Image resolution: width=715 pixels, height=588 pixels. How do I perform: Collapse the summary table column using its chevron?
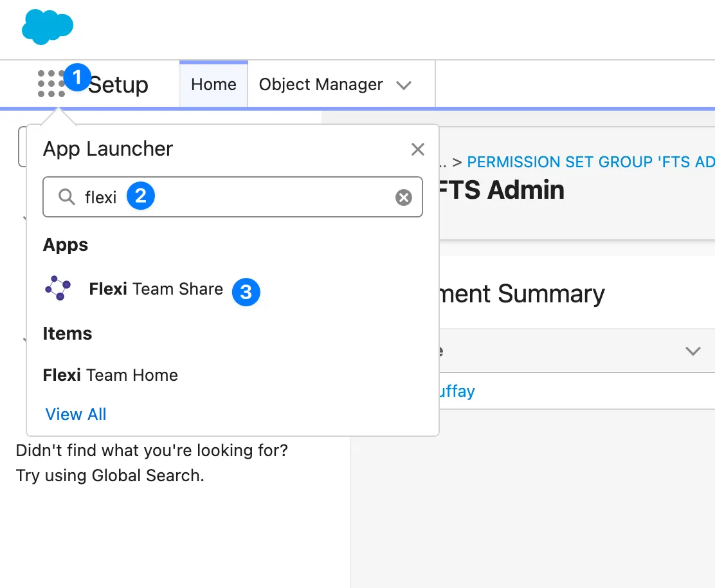click(693, 351)
